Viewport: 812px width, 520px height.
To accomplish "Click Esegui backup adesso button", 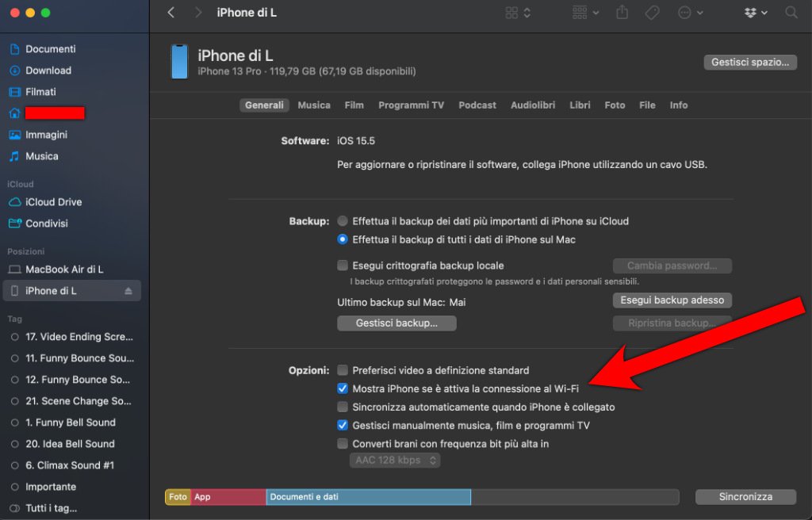I will coord(672,300).
